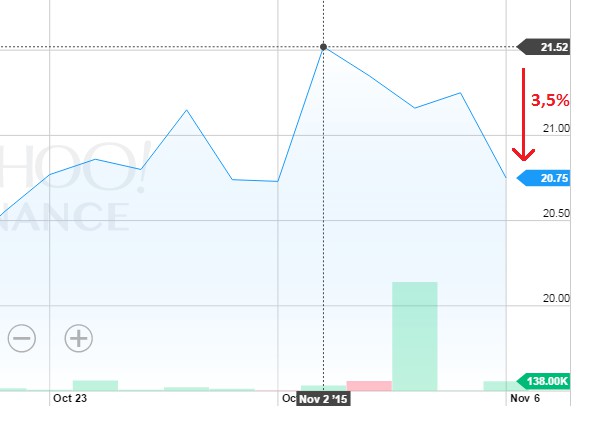Select the pink volume bar
The image size is (605, 436).
tap(369, 386)
